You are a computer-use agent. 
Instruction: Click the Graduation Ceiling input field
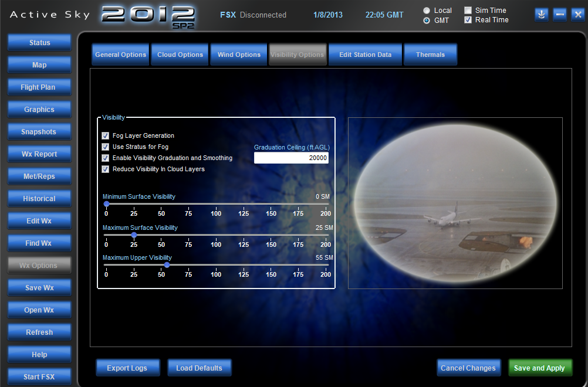pos(292,158)
